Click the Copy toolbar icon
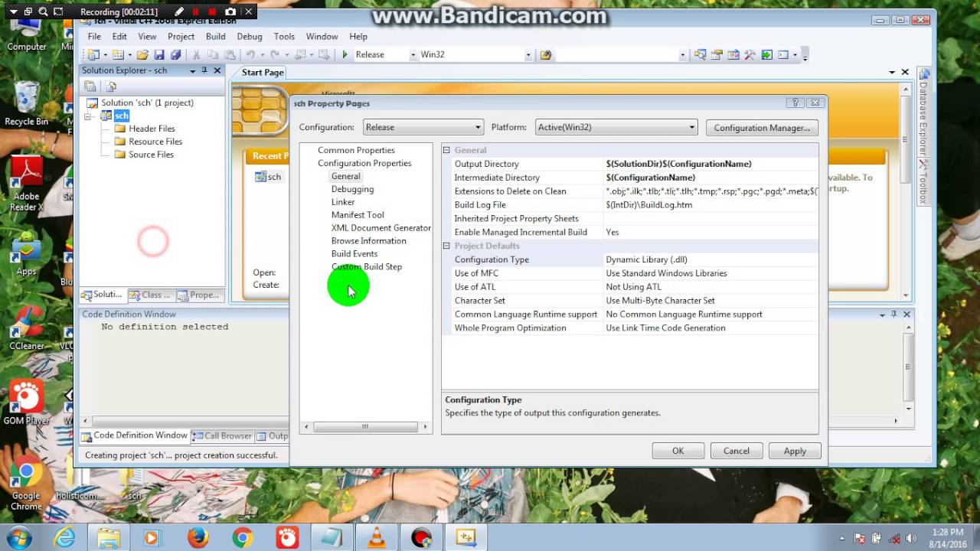Viewport: 980px width, 551px height. (x=213, y=54)
